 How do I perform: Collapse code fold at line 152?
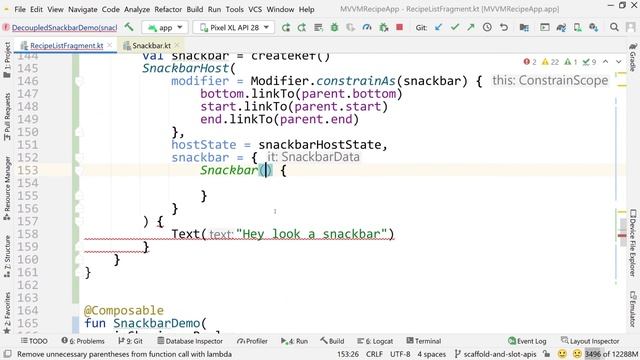(x=79, y=158)
